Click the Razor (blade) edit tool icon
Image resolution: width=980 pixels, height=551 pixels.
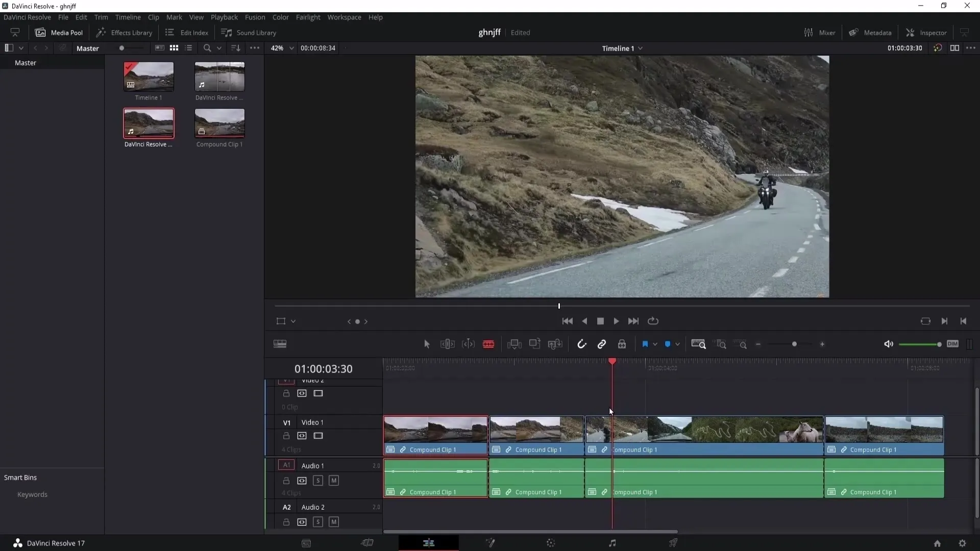[488, 344]
